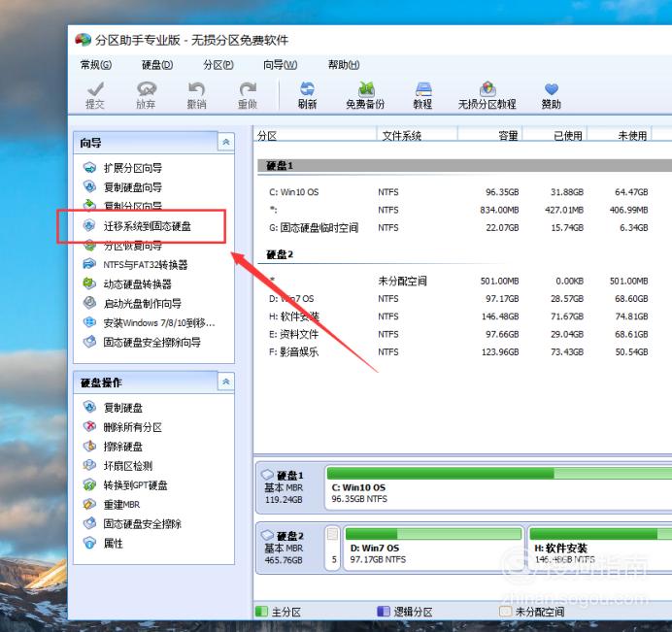Image resolution: width=672 pixels, height=632 pixels.
Task: Open the 帮助(H) menu
Action: 344,65
